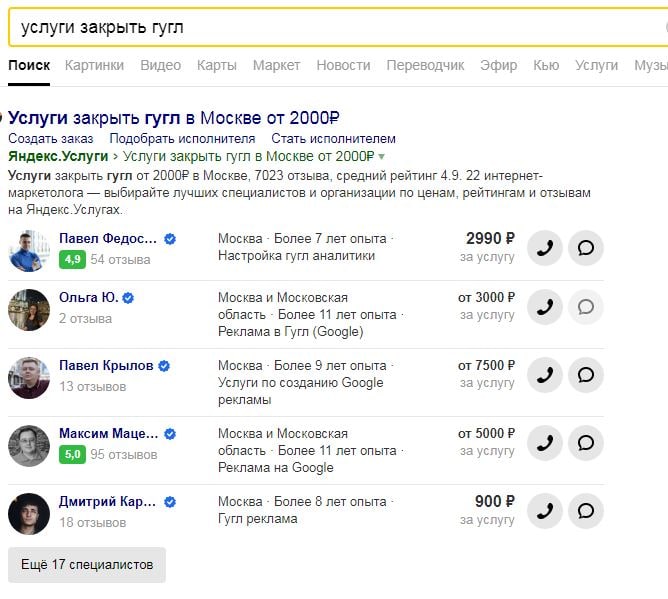Open Павел Федос... profile photo
Screen dimensions: 668x599
tap(29, 251)
